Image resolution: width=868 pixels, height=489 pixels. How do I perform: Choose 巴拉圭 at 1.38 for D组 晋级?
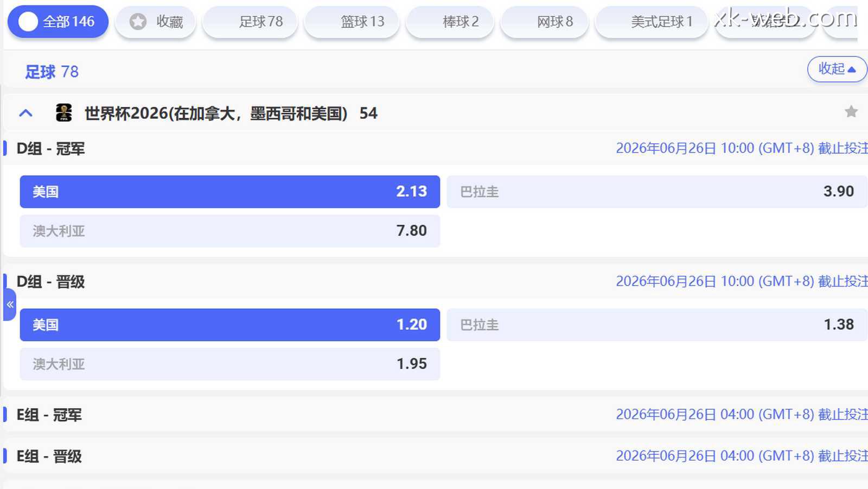click(656, 325)
